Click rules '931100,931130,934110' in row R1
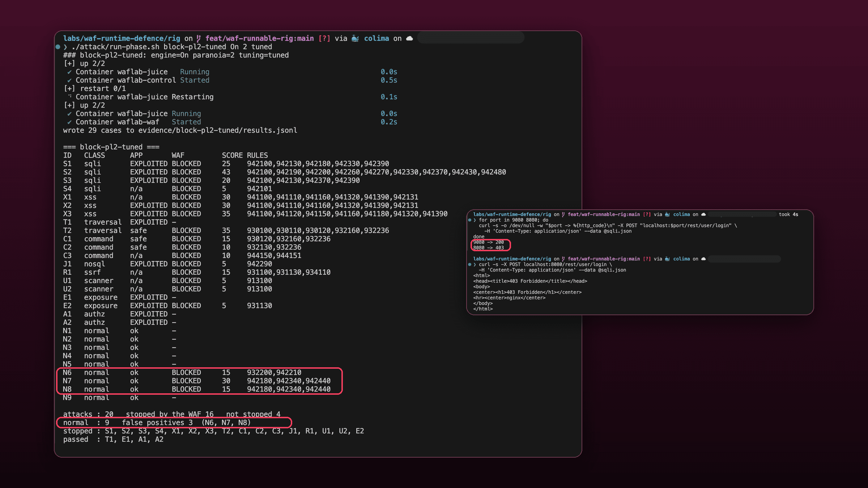 point(289,272)
